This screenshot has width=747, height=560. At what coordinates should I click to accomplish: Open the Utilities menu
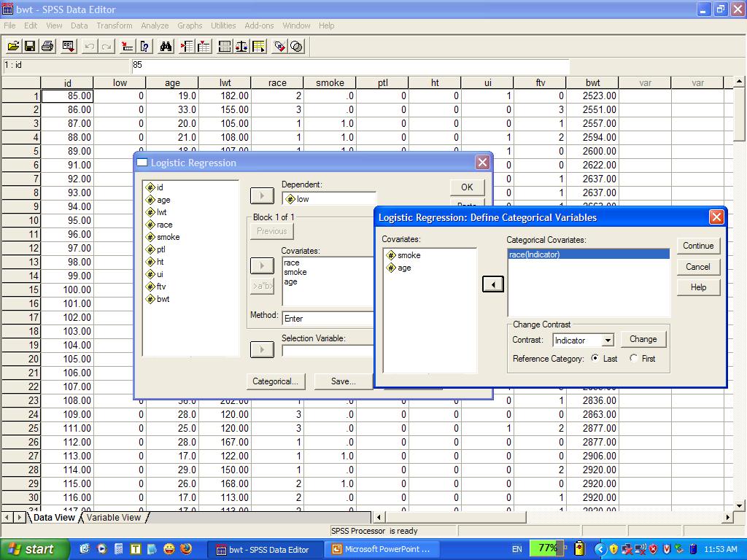pos(223,26)
